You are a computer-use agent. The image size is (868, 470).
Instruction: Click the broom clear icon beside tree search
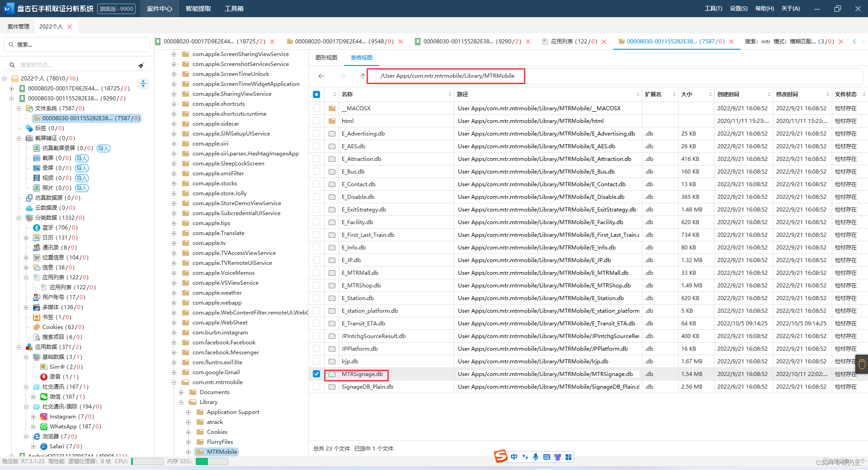click(x=142, y=65)
